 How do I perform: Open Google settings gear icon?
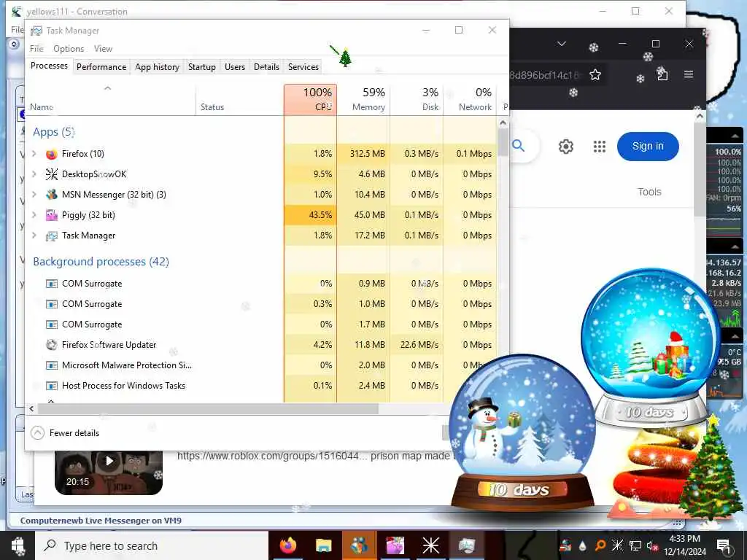point(565,146)
